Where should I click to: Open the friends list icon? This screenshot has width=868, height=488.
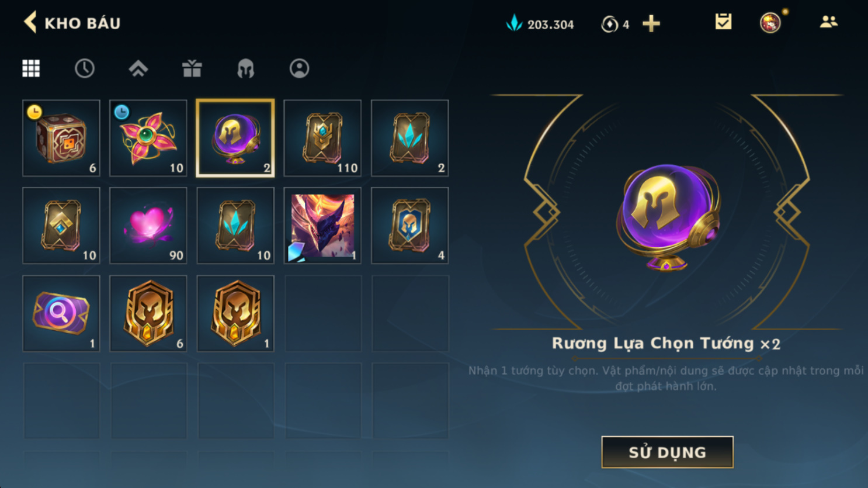point(828,22)
